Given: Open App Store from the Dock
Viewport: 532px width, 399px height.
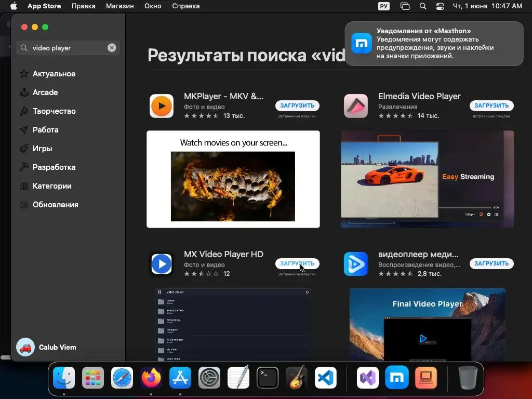Looking at the screenshot, I should tap(180, 378).
